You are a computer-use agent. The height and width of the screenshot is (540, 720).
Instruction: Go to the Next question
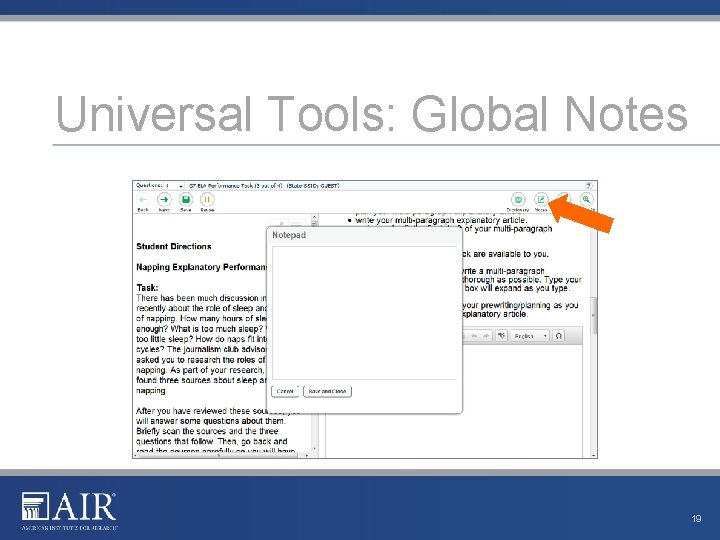[x=164, y=200]
